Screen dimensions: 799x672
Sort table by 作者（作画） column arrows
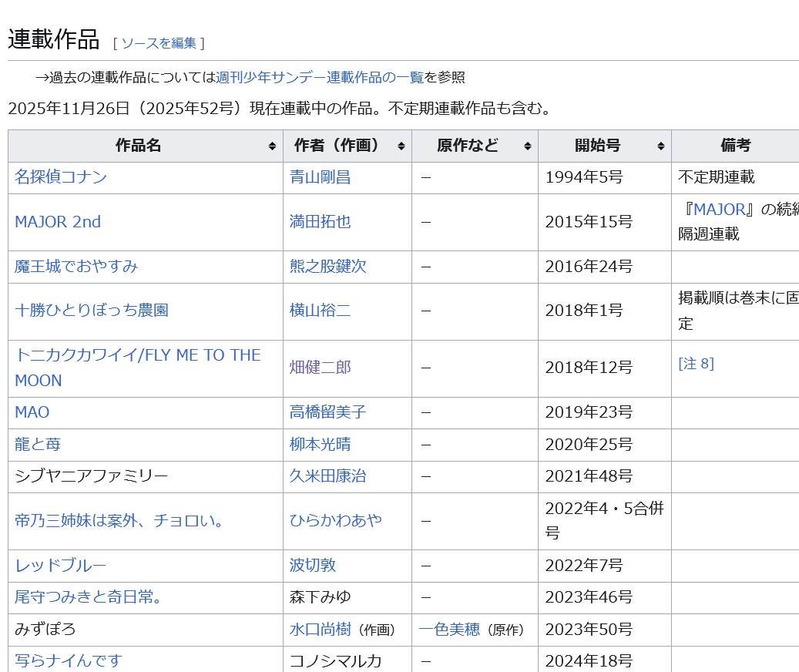click(401, 146)
